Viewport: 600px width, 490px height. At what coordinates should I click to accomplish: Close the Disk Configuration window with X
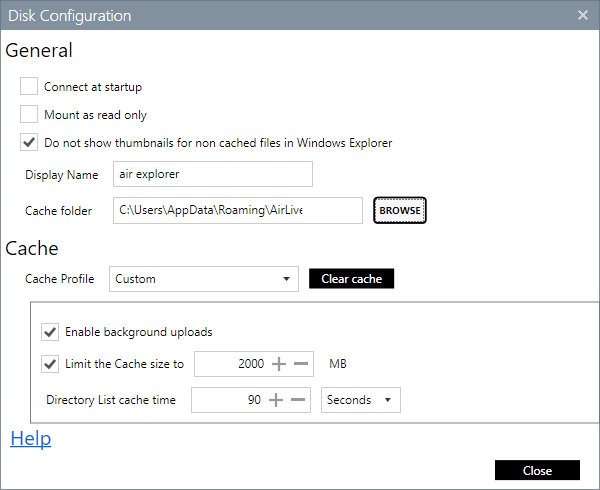(583, 15)
